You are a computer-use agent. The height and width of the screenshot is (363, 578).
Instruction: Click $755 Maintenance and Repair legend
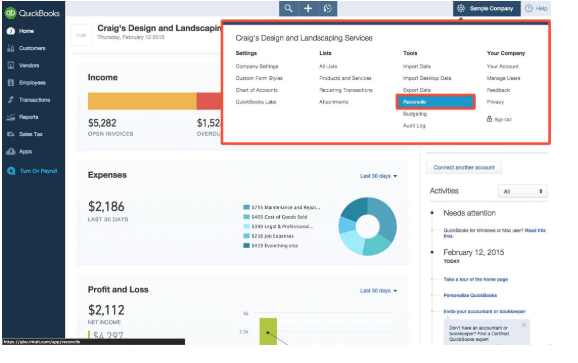(x=282, y=207)
